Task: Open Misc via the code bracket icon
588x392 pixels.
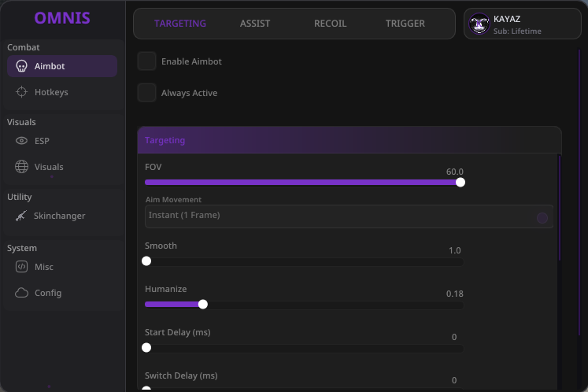Action: 21,267
